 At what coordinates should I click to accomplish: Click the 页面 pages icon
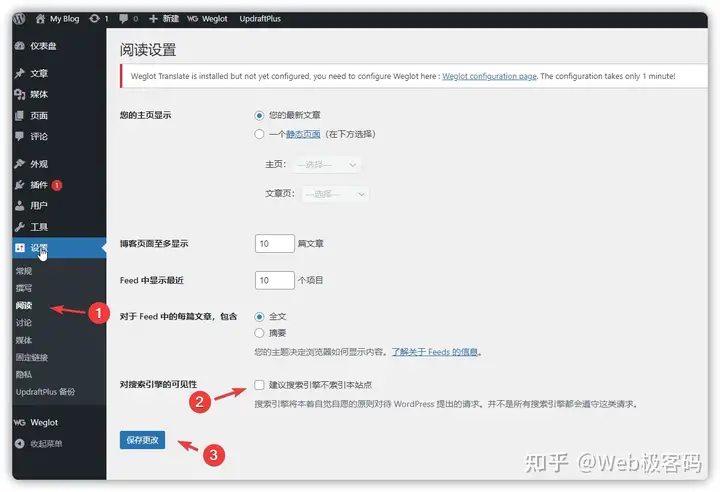(19, 115)
